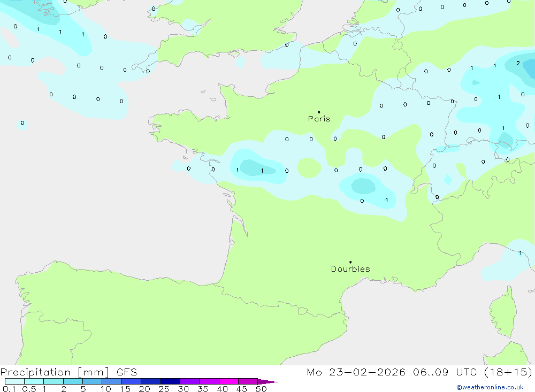Click the legend label '15'
Viewport: 535px width, 392px height.
tap(125, 389)
